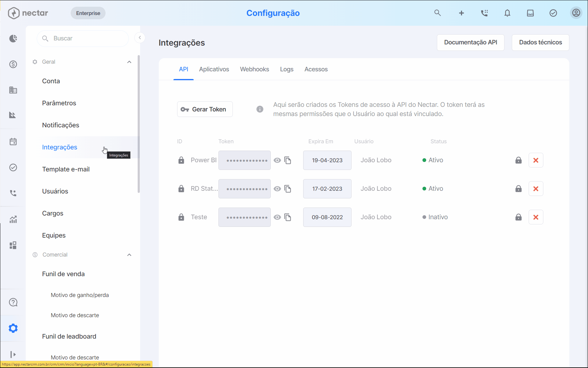Toggle lock on Power BI row right side
Screen dimensions: 588x368
click(x=519, y=160)
